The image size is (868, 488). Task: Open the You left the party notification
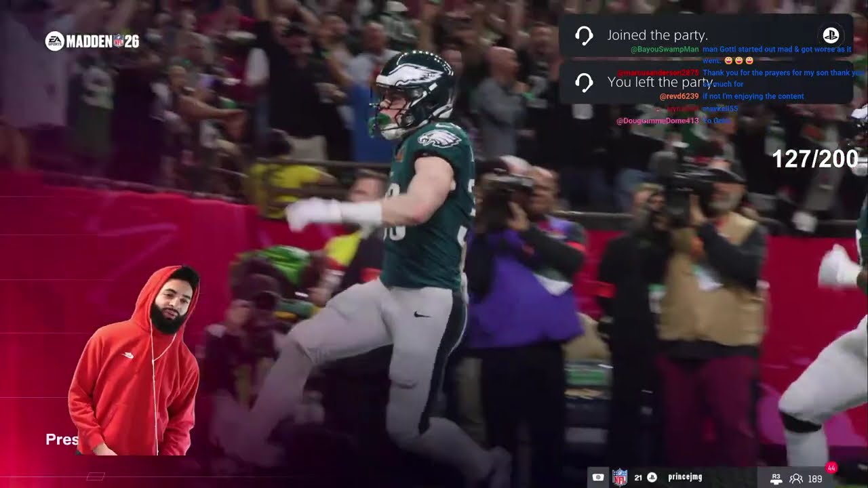pos(706,83)
